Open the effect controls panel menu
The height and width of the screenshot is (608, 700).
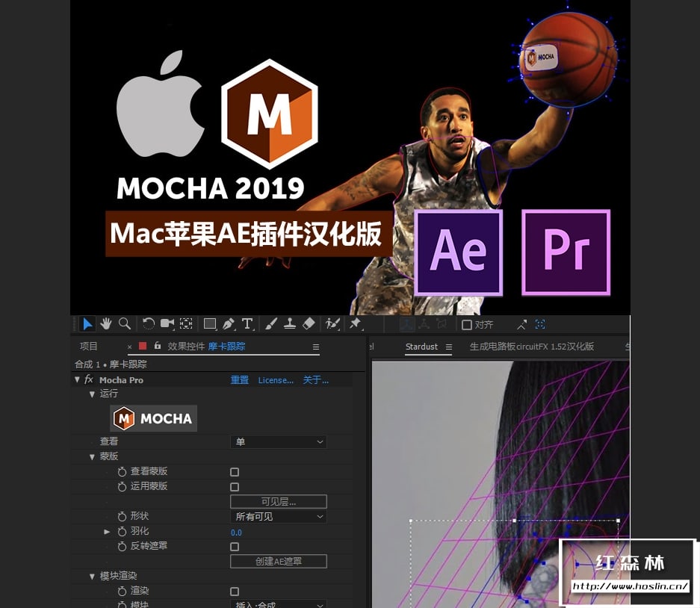coord(316,347)
